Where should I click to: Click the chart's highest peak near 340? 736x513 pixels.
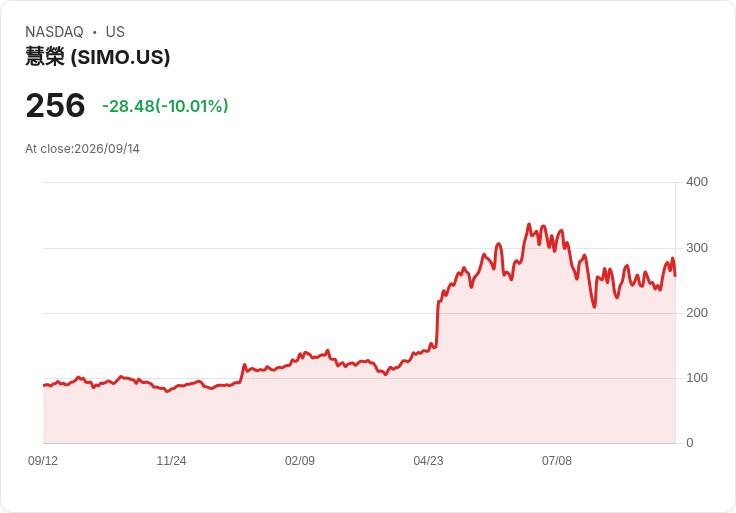[x=529, y=224]
